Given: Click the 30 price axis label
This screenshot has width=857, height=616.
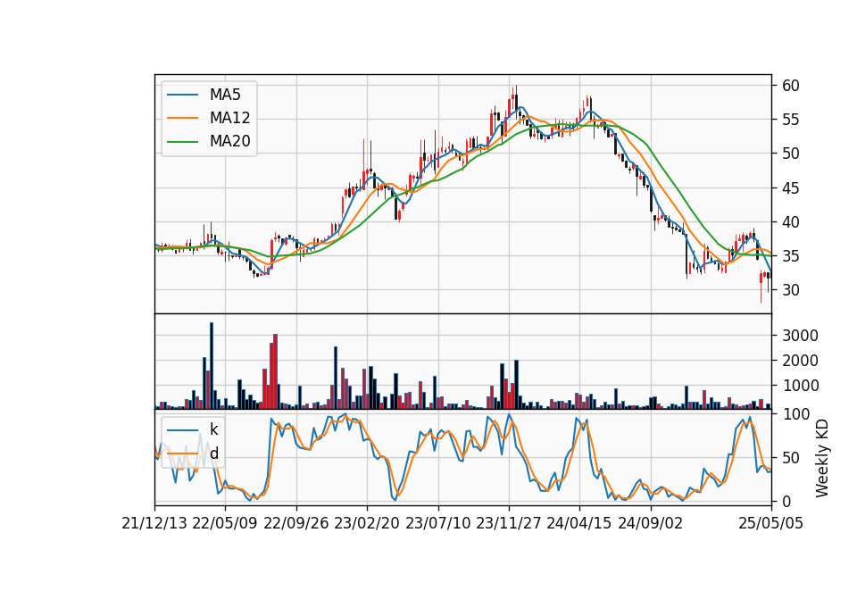Looking at the screenshot, I should coord(791,290).
